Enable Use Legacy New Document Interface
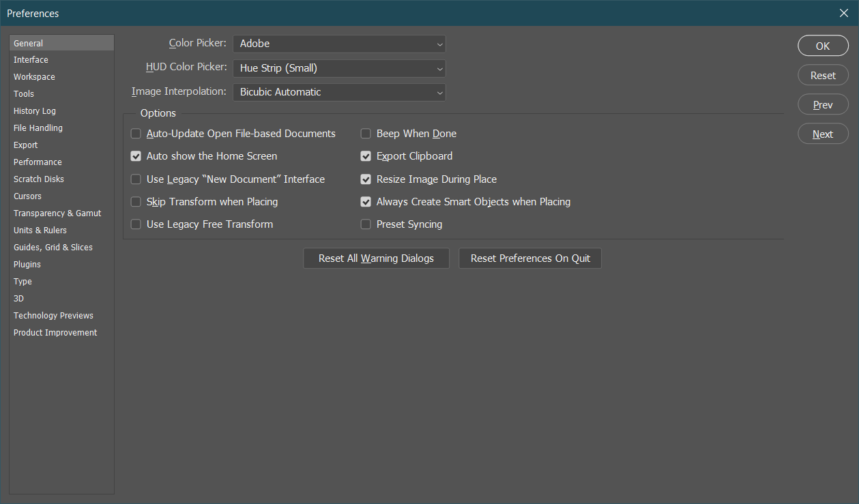This screenshot has width=859, height=504. (x=136, y=179)
